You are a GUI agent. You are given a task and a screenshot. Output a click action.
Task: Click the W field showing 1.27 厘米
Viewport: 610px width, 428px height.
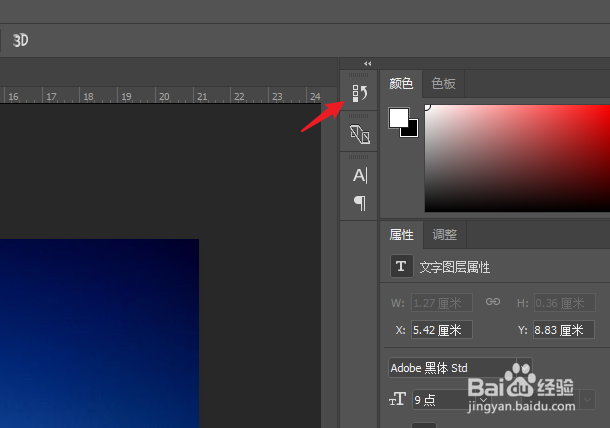[x=442, y=303]
